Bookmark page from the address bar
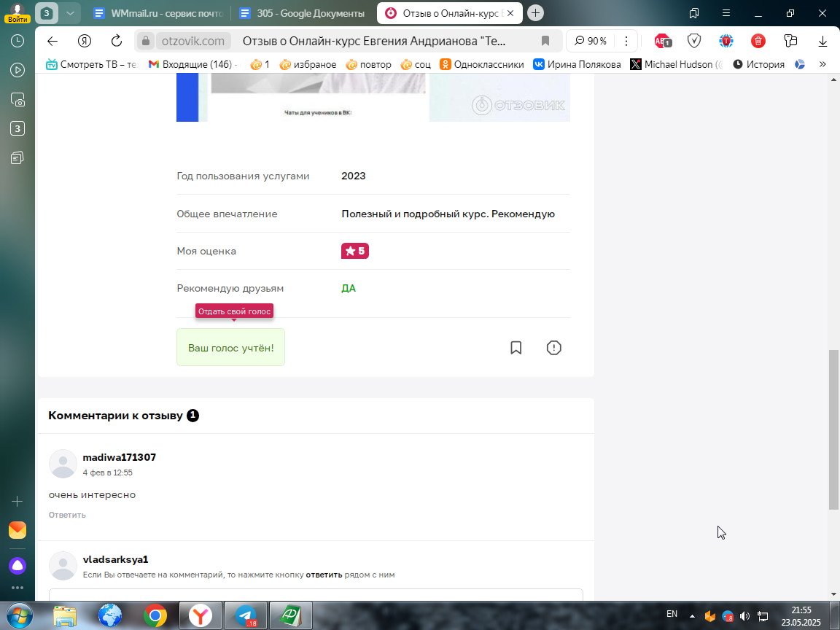Image resolution: width=840 pixels, height=630 pixels. pos(545,42)
